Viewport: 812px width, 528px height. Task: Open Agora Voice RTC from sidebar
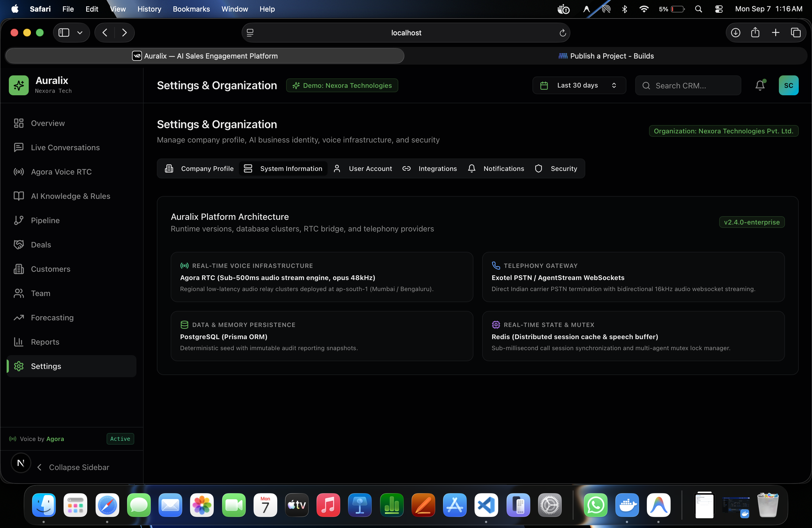tap(71, 171)
